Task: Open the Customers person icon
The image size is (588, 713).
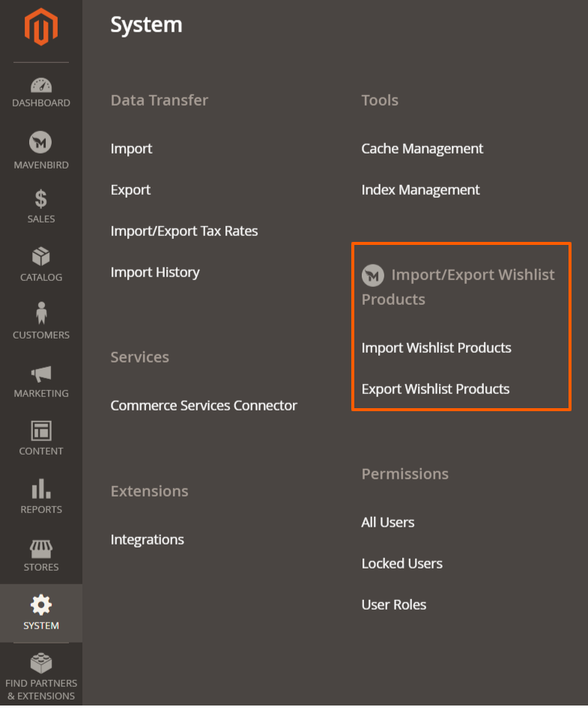Action: pos(41,313)
